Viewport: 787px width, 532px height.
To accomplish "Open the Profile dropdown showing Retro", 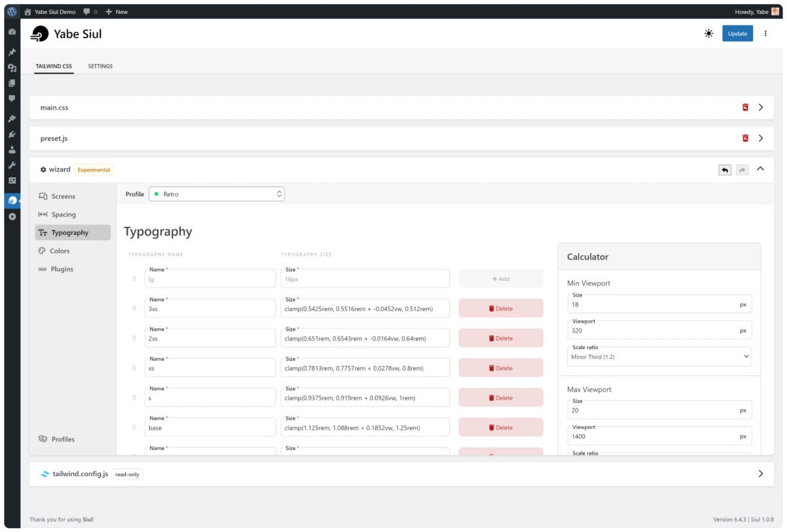I will point(216,194).
